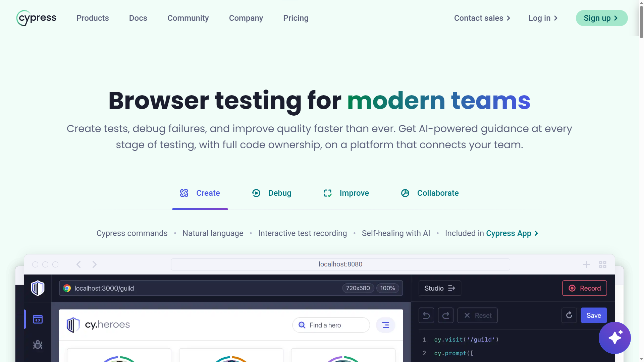Click the code window sidebar icon
Image resolution: width=644 pixels, height=362 pixels.
38,319
